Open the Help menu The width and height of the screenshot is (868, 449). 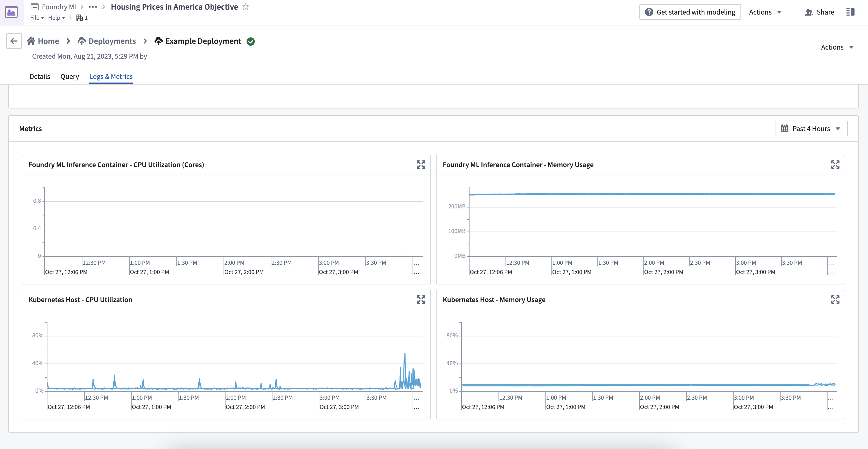[56, 18]
